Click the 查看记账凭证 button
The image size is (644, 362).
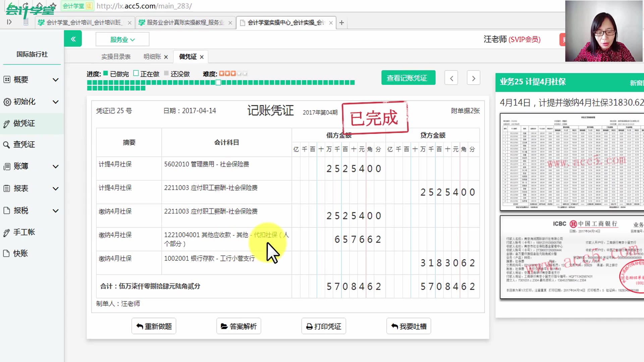(408, 77)
